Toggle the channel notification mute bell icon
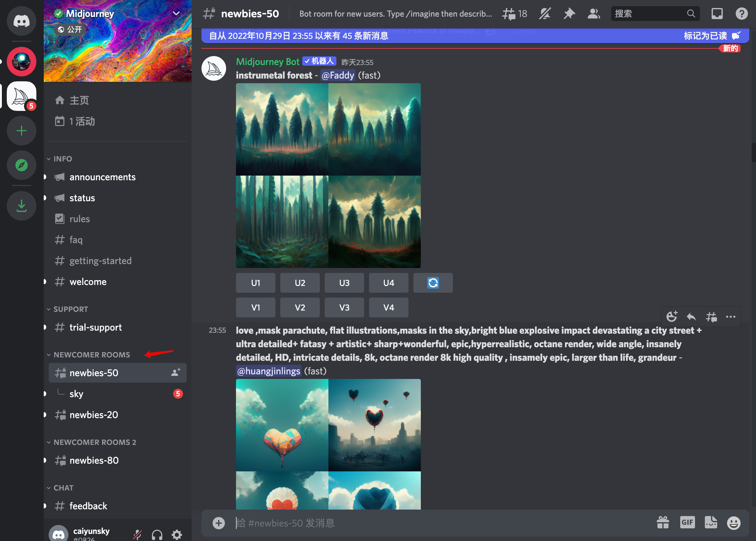756x541 pixels. (545, 14)
